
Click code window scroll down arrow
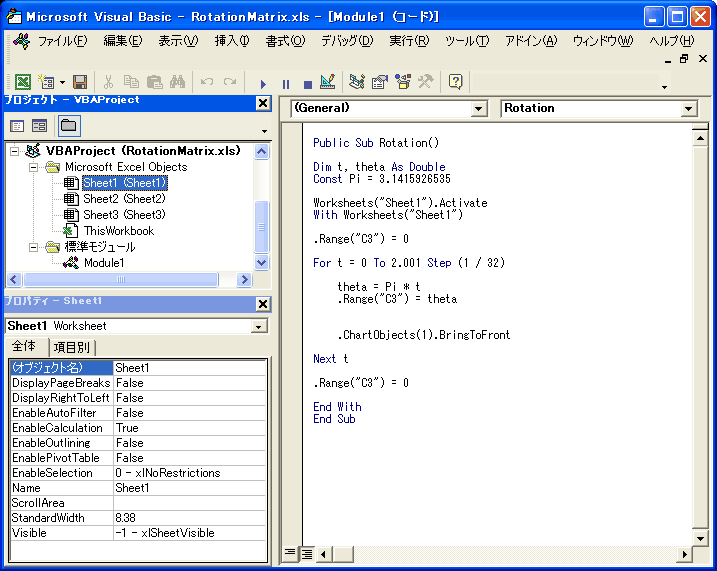[x=700, y=539]
